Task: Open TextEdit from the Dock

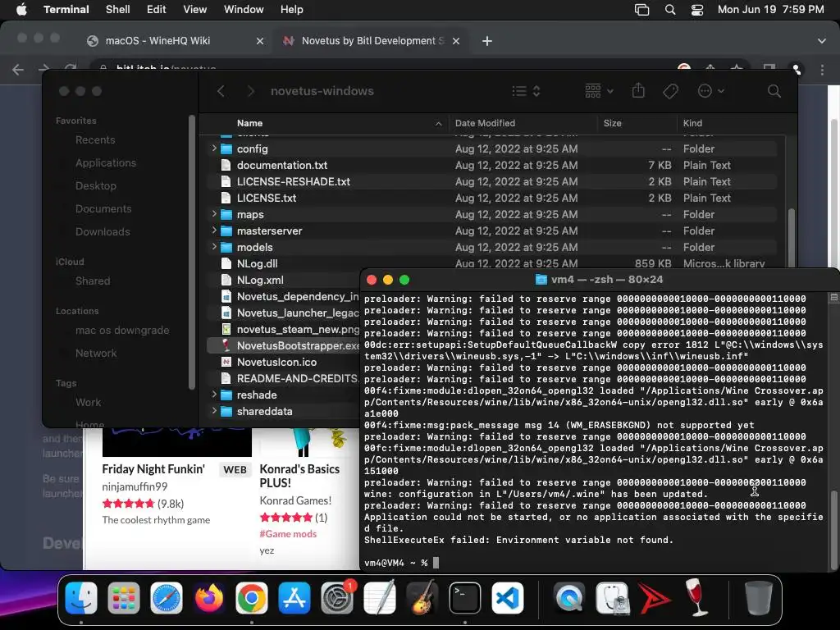Action: [x=379, y=597]
